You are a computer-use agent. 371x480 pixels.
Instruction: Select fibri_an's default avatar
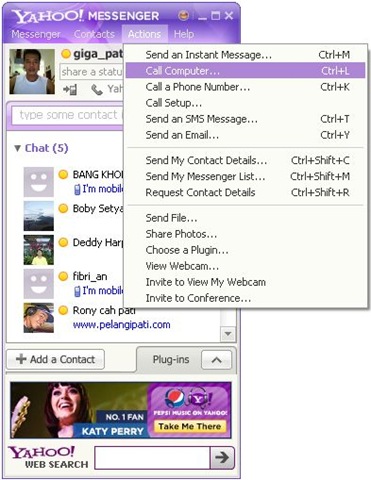[38, 284]
